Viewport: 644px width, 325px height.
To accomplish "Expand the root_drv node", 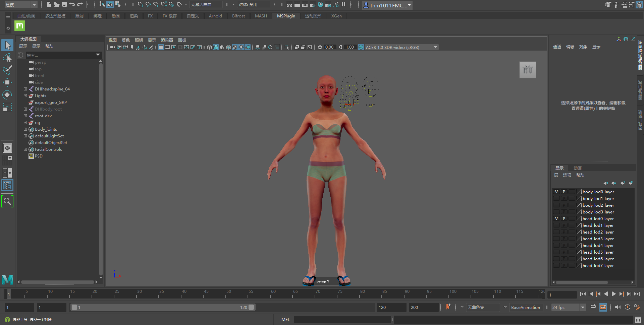I will (x=25, y=116).
